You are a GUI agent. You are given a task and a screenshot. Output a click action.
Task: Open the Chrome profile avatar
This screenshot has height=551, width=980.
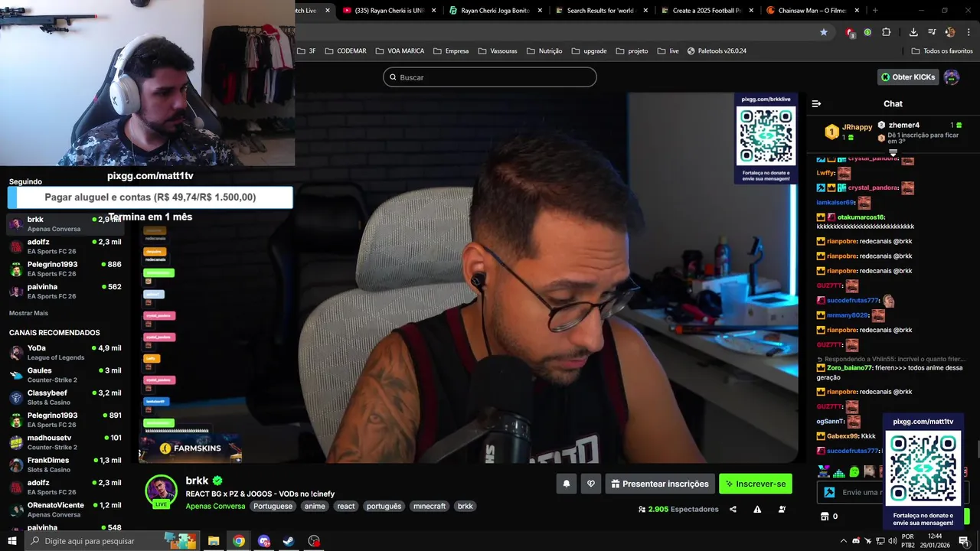pyautogui.click(x=950, y=32)
